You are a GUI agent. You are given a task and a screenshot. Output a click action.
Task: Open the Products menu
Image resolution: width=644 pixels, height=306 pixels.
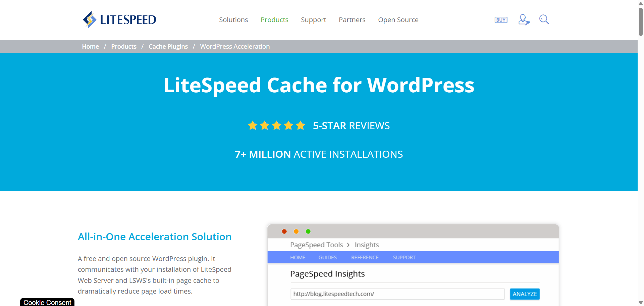point(274,20)
